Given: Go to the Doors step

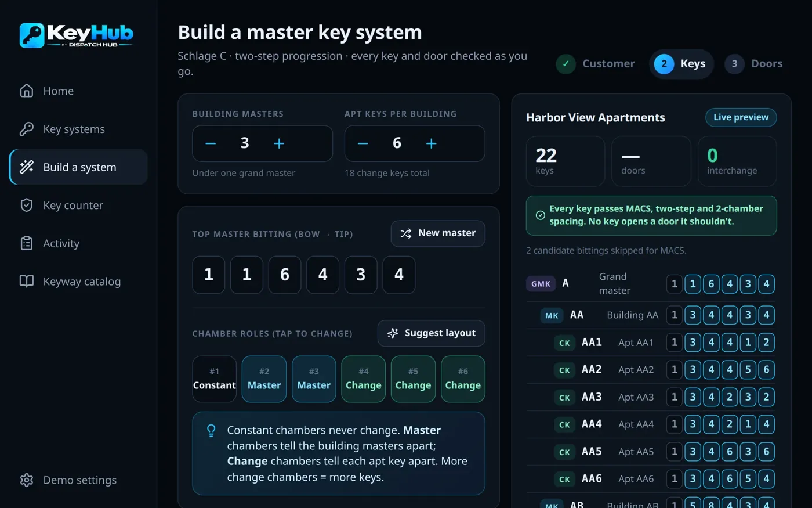Looking at the screenshot, I should click(754, 64).
